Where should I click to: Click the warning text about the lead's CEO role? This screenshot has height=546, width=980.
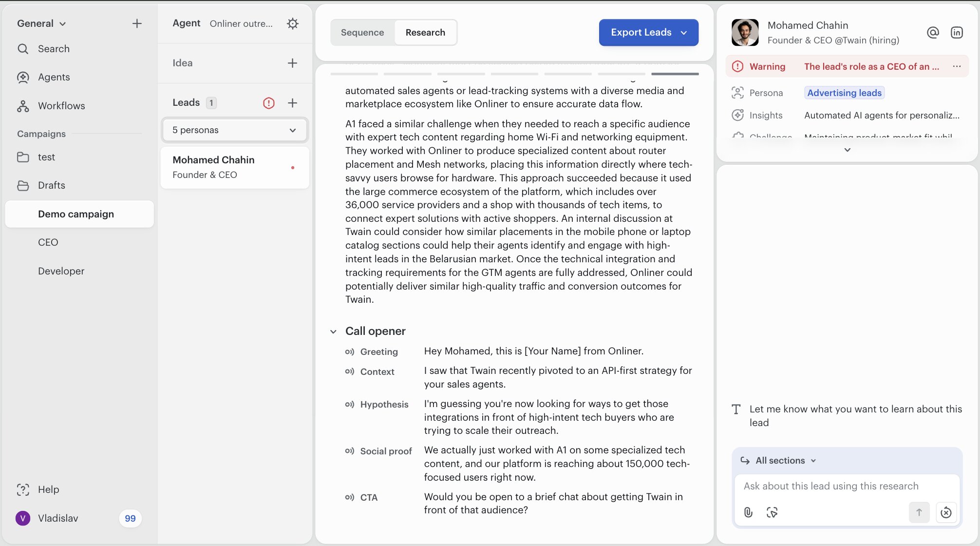pyautogui.click(x=871, y=66)
